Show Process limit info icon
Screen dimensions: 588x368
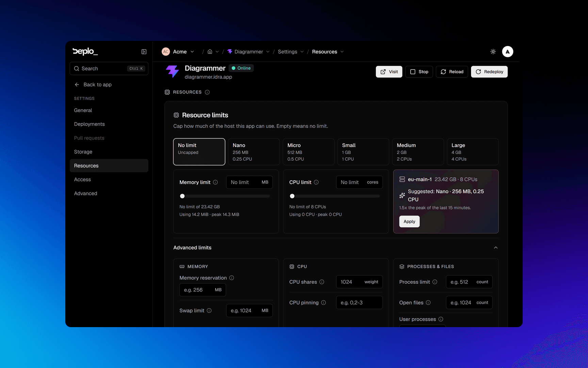tap(435, 282)
